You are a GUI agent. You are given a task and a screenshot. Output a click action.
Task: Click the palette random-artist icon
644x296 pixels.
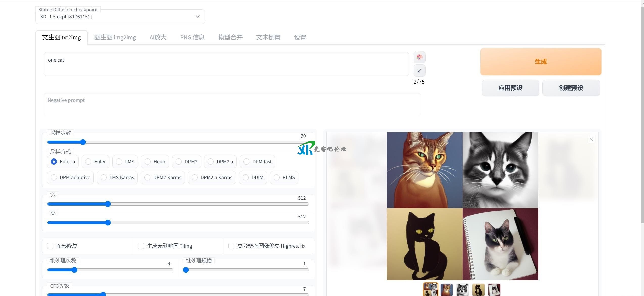[x=419, y=57]
